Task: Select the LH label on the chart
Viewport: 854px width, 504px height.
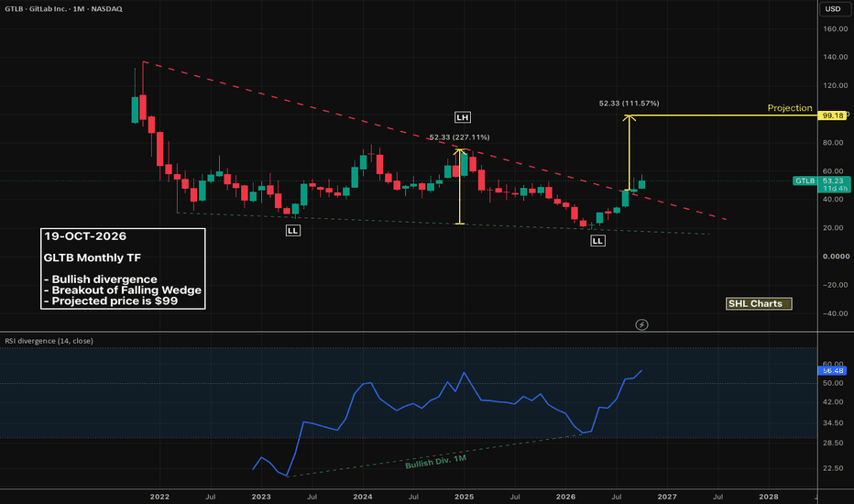Action: [x=463, y=117]
